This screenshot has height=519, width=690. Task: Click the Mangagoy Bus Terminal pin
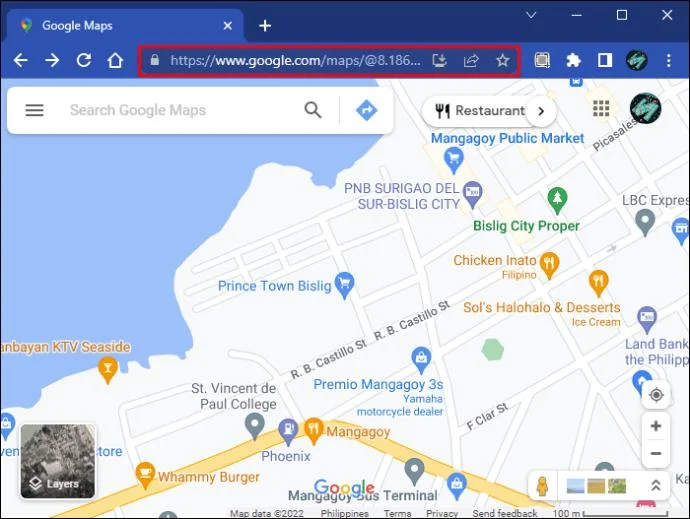pos(414,471)
